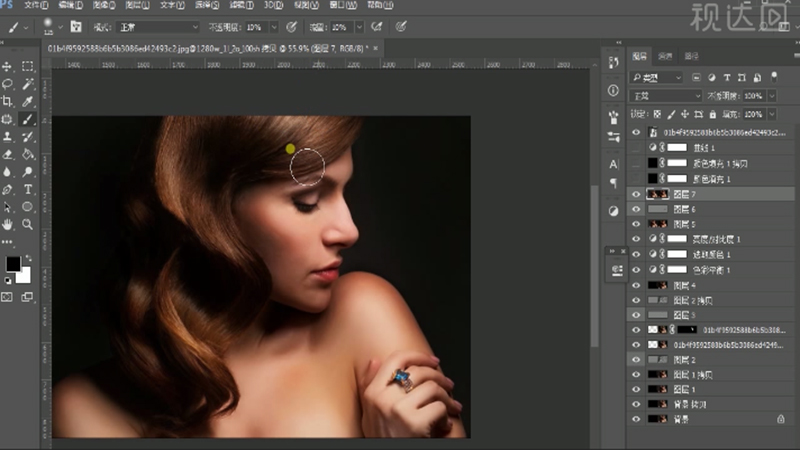Image resolution: width=800 pixels, height=450 pixels.
Task: Select the Move tool
Action: [7, 66]
